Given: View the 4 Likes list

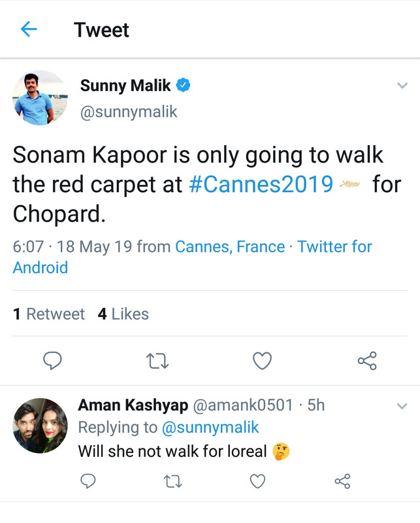Looking at the screenshot, I should 123,314.
